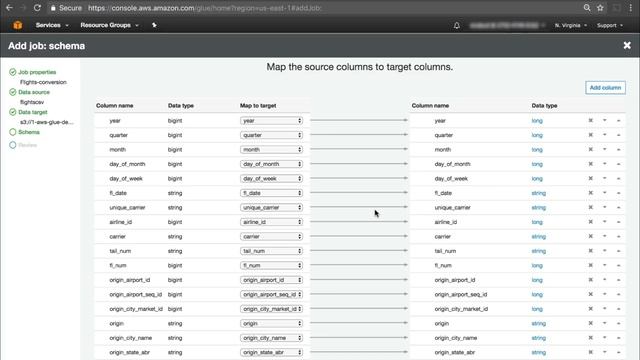Change airline_id target data type long
Image resolution: width=640 pixels, height=360 pixels.
coord(537,222)
